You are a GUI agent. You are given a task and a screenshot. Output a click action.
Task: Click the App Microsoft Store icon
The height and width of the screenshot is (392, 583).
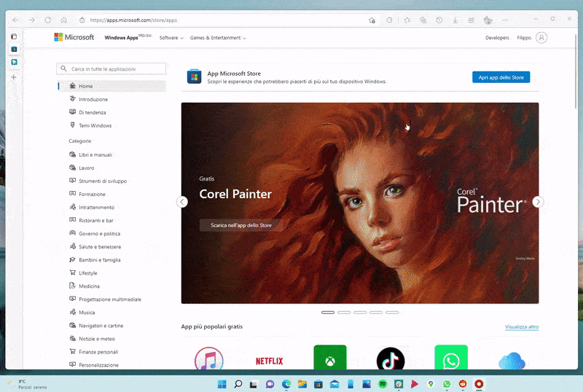(194, 77)
